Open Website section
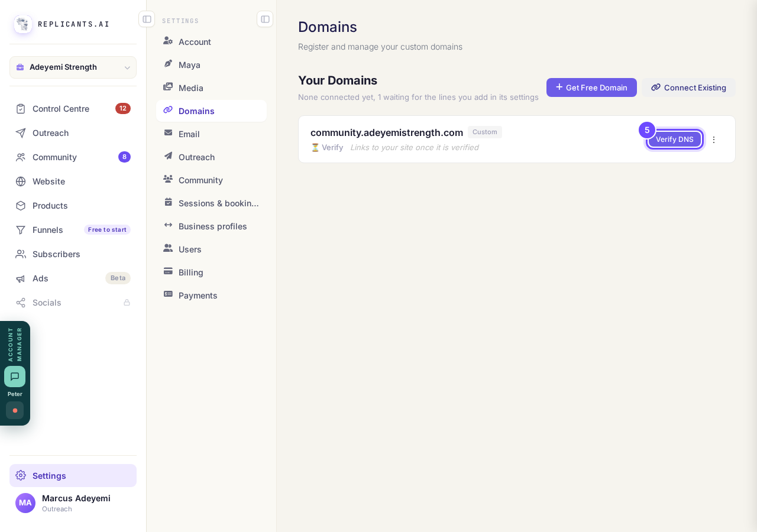The image size is (757, 532). tap(73, 181)
